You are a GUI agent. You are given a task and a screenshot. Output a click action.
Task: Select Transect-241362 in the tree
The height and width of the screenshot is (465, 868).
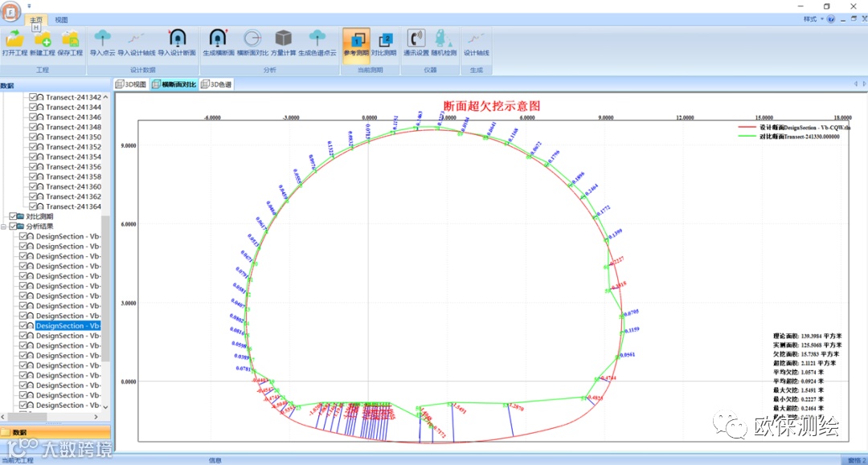[x=73, y=197]
